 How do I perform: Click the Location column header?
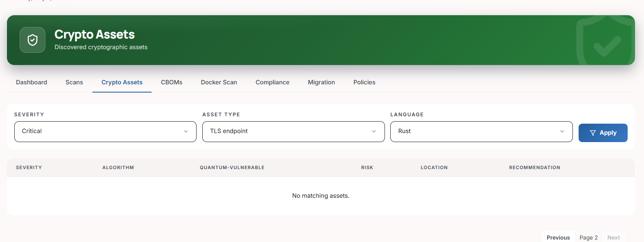pyautogui.click(x=434, y=167)
